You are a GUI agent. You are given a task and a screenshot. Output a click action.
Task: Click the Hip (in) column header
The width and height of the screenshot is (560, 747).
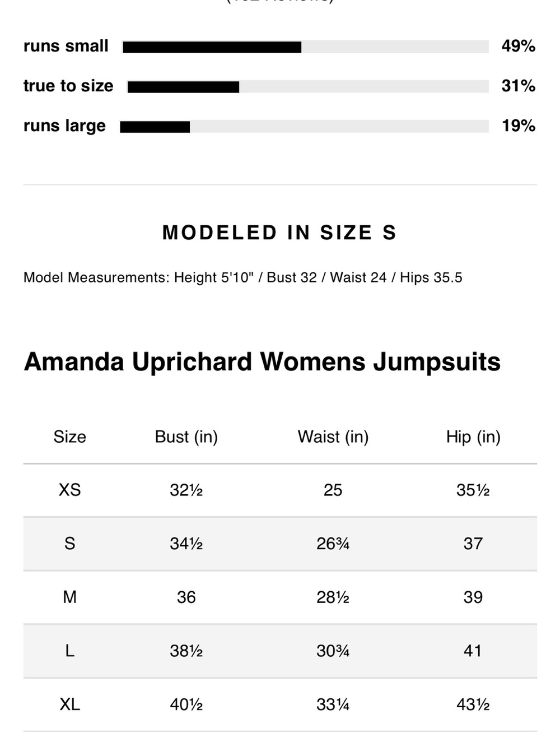click(473, 437)
